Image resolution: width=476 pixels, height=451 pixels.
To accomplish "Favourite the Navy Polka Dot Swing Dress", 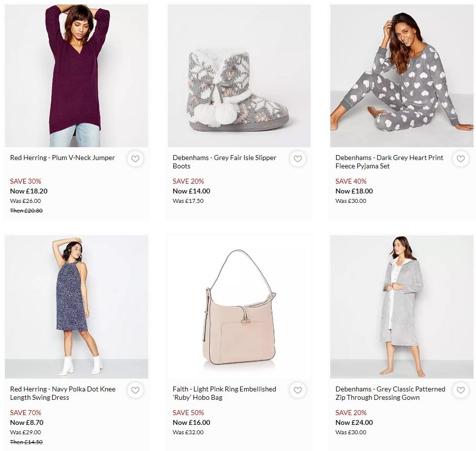I will tap(135, 390).
